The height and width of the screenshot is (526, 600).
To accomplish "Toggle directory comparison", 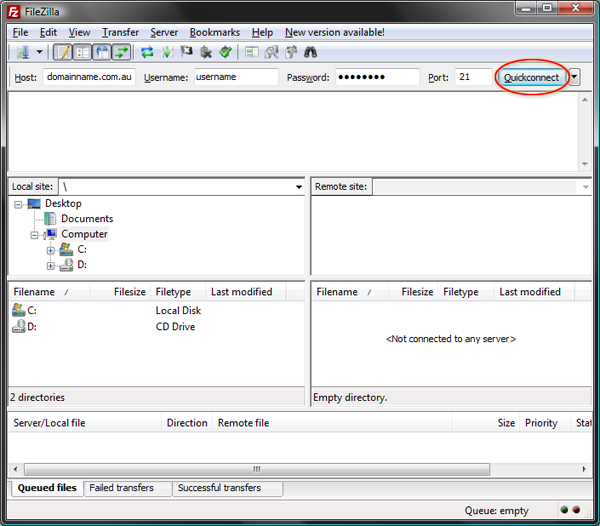I will point(272,52).
